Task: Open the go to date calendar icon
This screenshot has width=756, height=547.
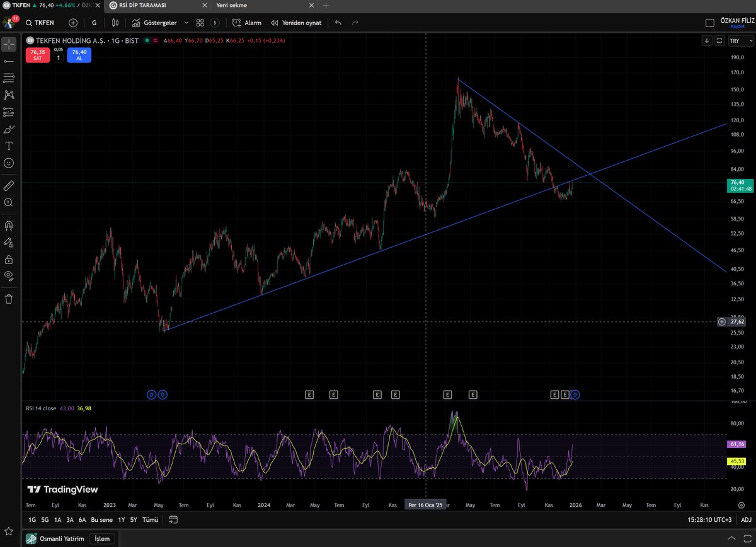Action: click(173, 520)
